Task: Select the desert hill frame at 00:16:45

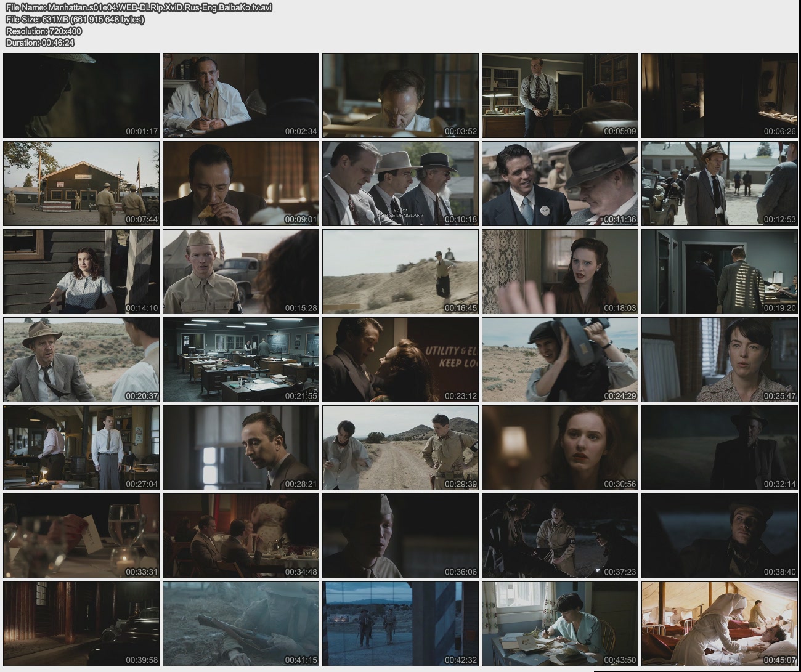Action: pyautogui.click(x=400, y=272)
